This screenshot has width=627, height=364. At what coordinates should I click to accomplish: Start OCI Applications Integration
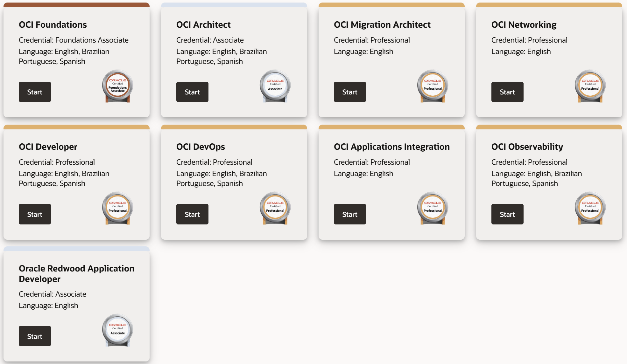[x=350, y=214]
